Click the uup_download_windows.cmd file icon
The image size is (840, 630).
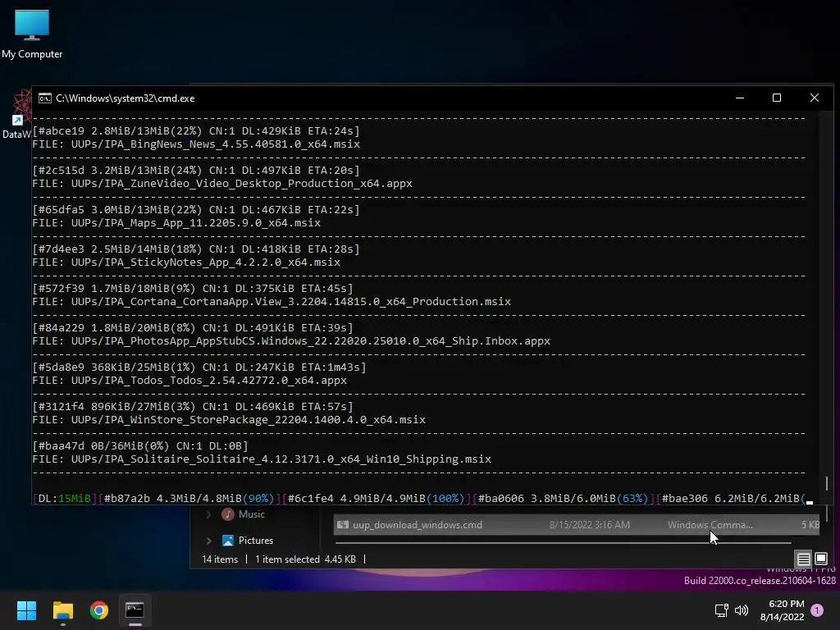click(343, 525)
